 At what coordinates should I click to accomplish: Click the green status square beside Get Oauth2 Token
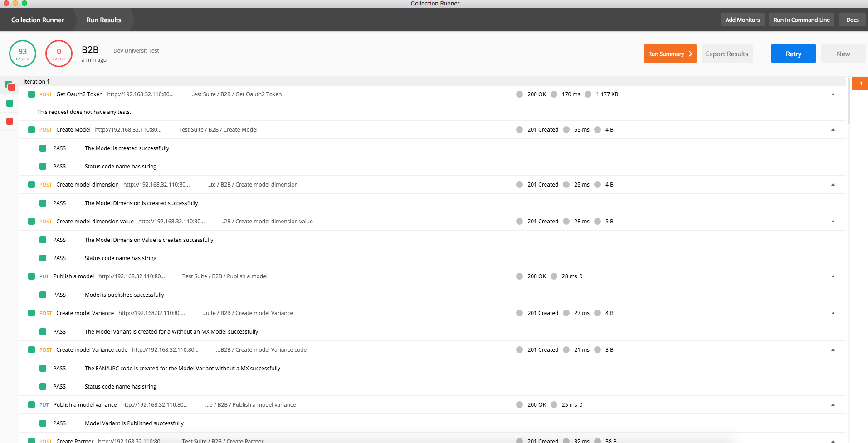tap(31, 94)
